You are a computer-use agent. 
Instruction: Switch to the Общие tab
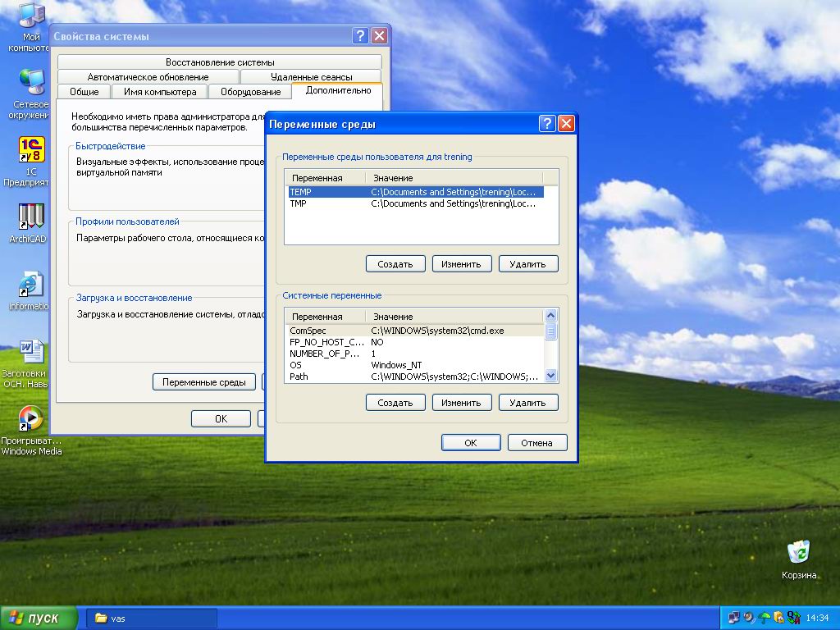[84, 92]
